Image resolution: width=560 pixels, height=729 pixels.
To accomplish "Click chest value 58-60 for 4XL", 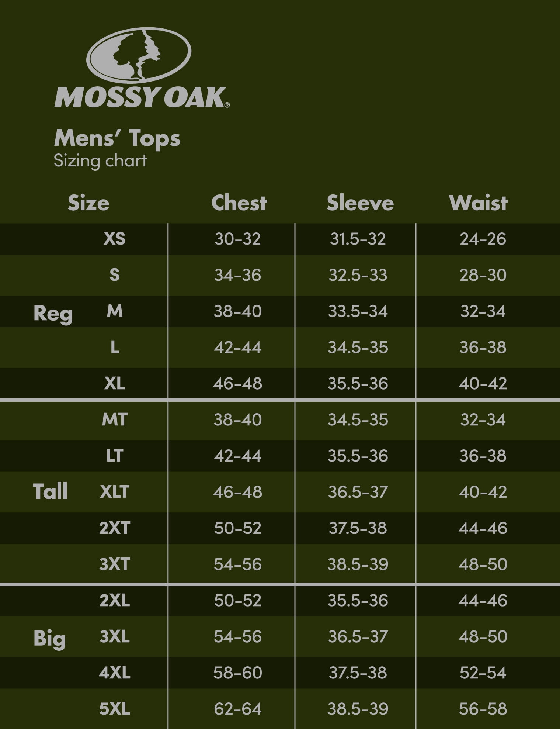I will (x=238, y=673).
